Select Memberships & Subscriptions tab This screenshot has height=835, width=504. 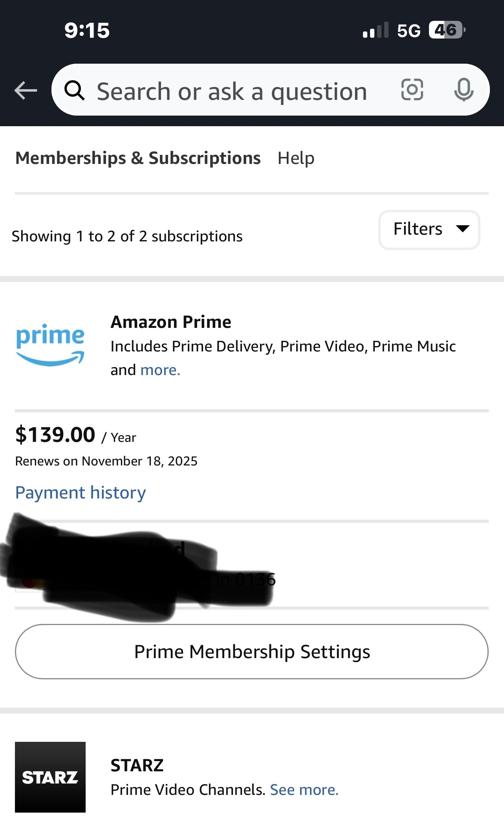[x=138, y=158]
